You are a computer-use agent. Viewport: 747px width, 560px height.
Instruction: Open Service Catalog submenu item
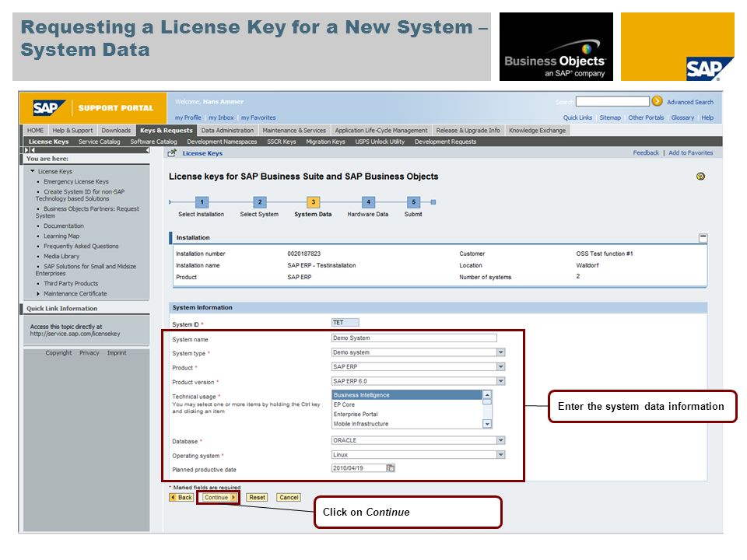(x=99, y=142)
